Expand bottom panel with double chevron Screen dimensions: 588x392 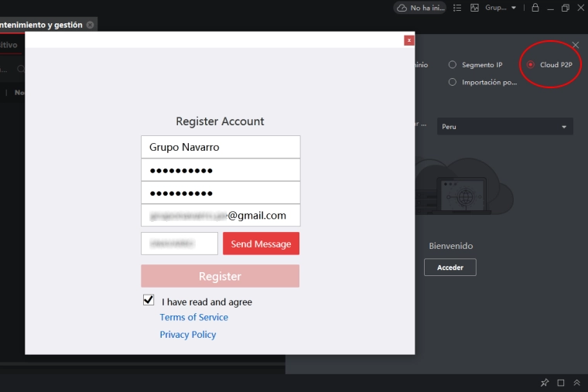tap(576, 383)
